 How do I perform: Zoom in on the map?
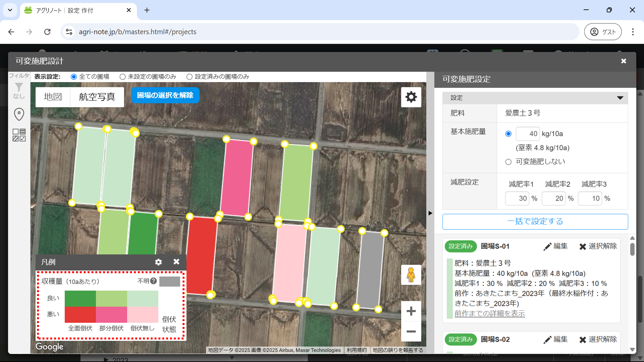tap(411, 311)
